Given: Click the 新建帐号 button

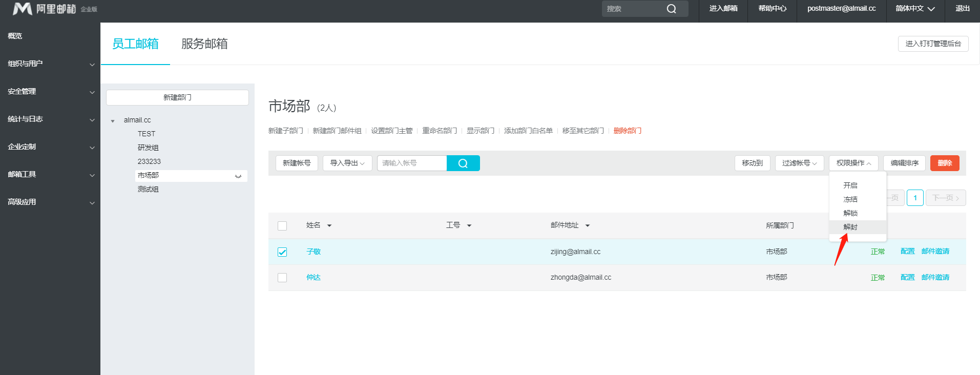Looking at the screenshot, I should coord(297,163).
